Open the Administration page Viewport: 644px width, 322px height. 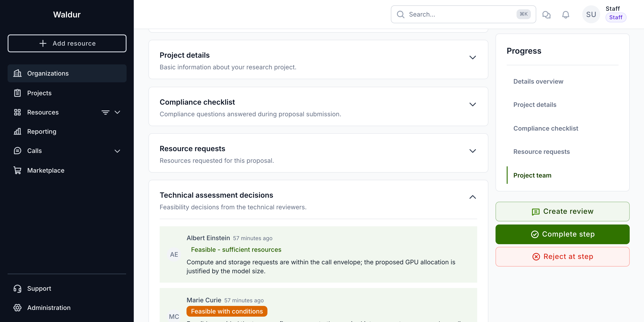pyautogui.click(x=67, y=308)
